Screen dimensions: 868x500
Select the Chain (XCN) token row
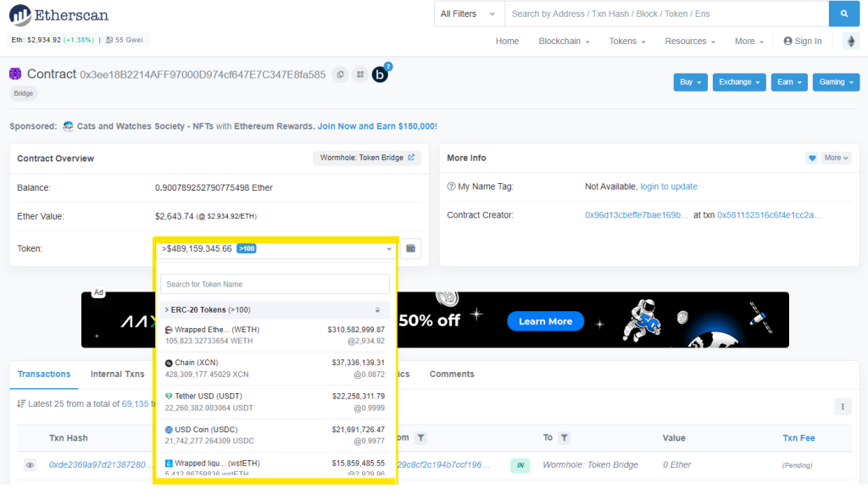[275, 369]
